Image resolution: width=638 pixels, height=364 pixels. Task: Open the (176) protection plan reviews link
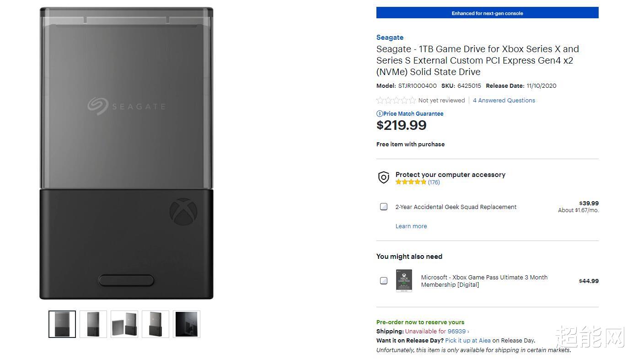[434, 182]
